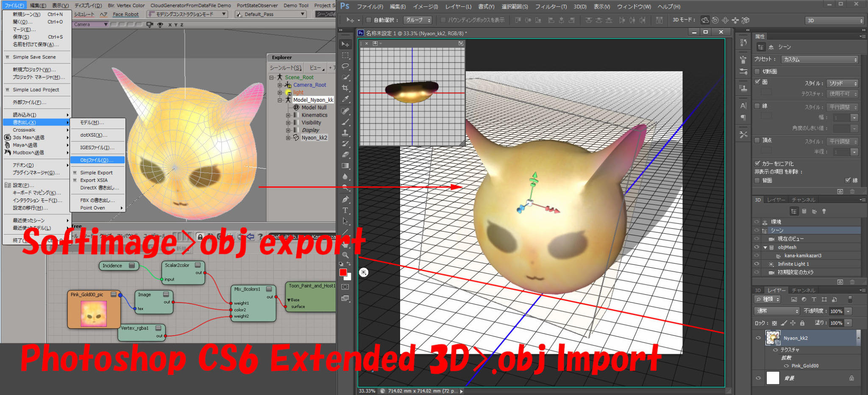Click ビュー button in Explorer
Screen dimensions: 868x395
[x=315, y=68]
